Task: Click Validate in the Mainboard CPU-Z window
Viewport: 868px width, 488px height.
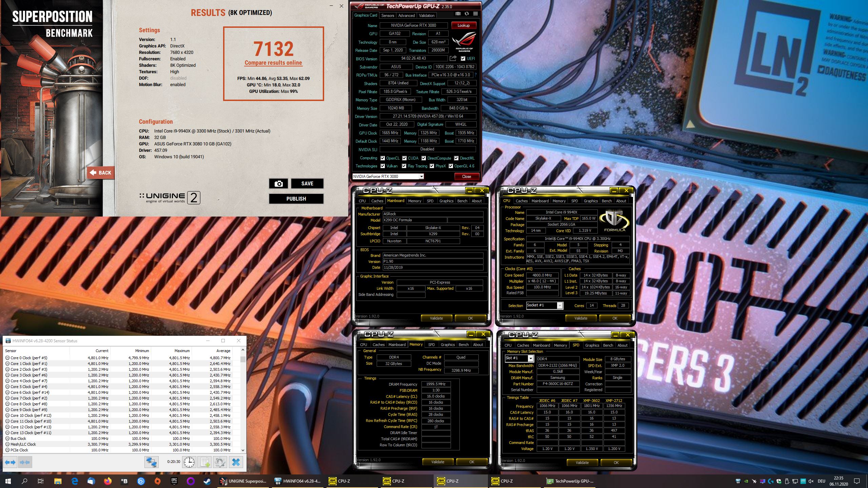Action: point(436,318)
